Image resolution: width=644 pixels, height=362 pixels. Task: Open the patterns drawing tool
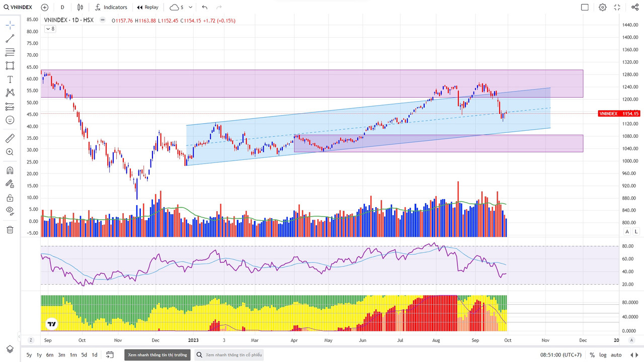coord(10,93)
